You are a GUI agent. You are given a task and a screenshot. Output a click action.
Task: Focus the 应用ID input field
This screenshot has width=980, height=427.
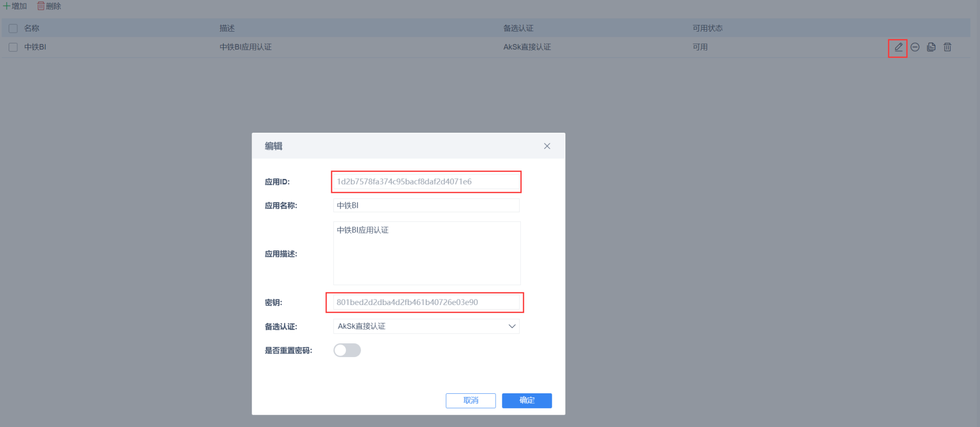[x=426, y=182]
